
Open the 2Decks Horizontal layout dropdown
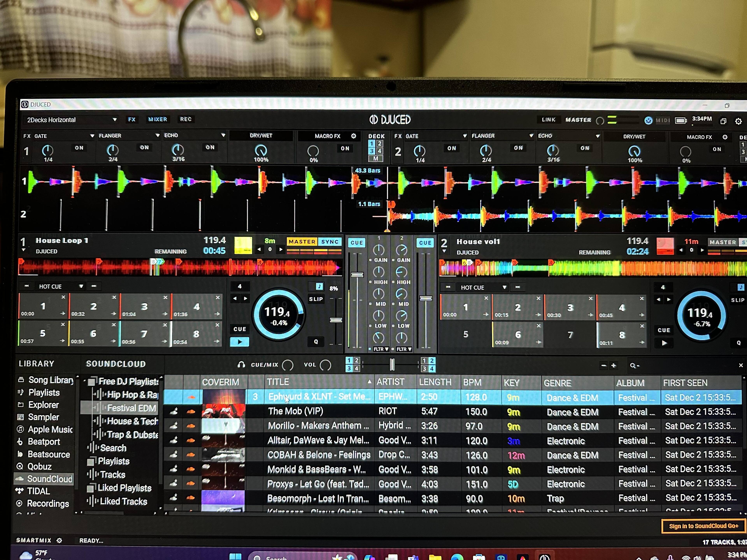point(114,120)
